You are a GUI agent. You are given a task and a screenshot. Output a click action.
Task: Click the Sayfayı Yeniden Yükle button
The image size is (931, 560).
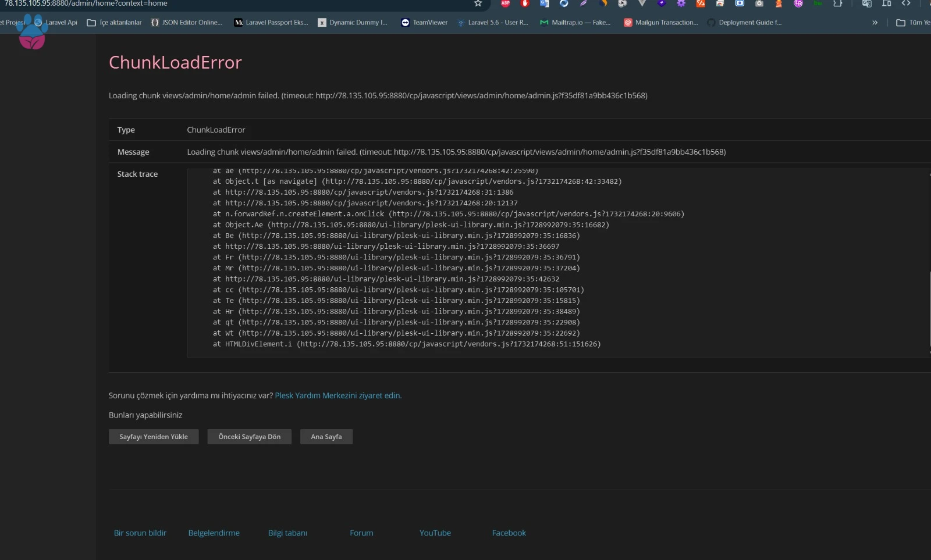pos(154,437)
